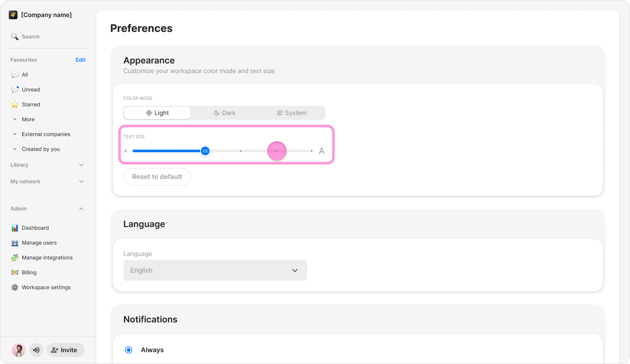Click the Billing money icon

pyautogui.click(x=15, y=273)
